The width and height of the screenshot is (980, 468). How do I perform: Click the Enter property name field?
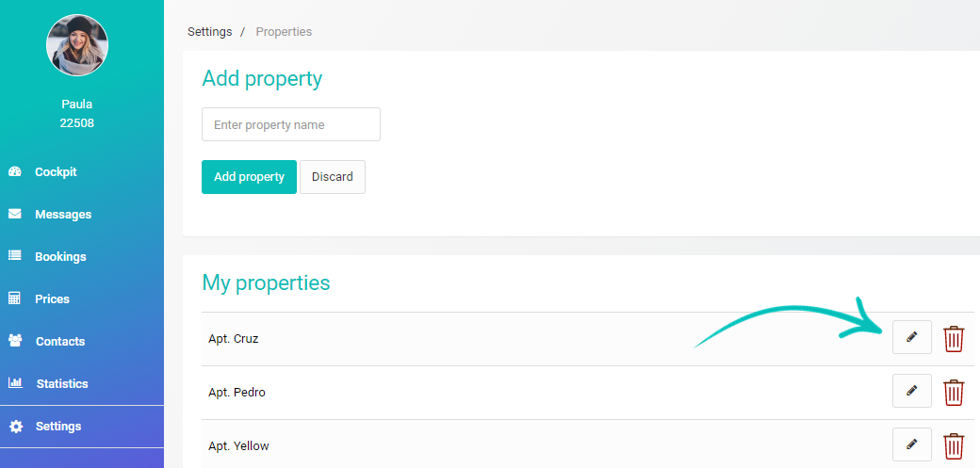coord(290,124)
